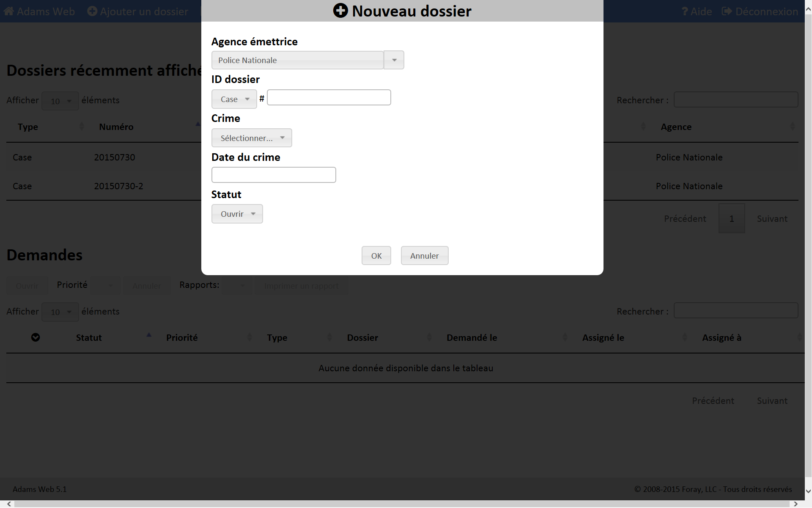
Task: Open the Aide menu item
Action: tap(701, 11)
